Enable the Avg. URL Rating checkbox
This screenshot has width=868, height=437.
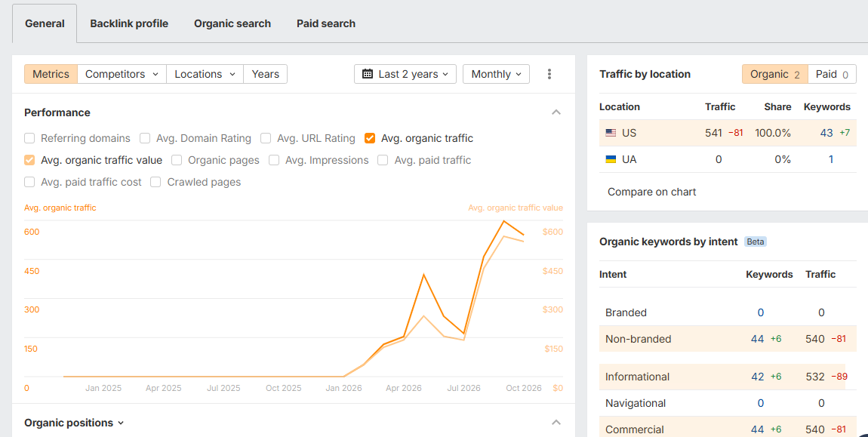click(266, 138)
